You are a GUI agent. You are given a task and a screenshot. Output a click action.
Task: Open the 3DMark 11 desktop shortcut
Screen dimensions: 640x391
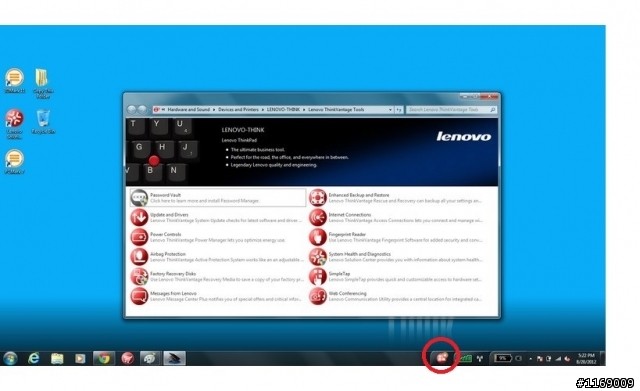[x=15, y=81]
